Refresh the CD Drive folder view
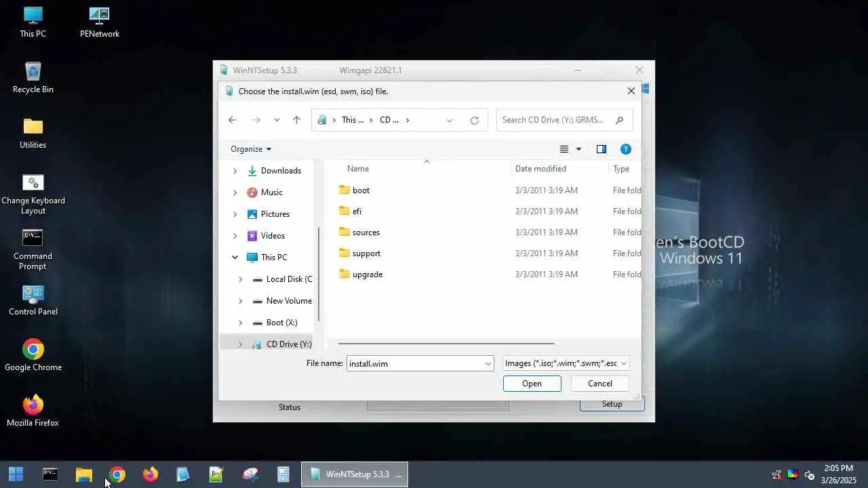The image size is (868, 488). [x=475, y=120]
